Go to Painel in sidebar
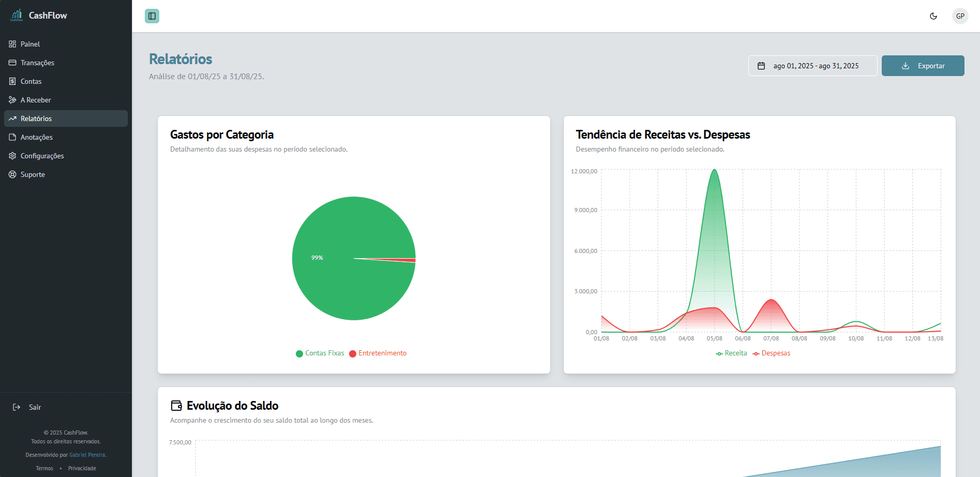 [x=30, y=44]
